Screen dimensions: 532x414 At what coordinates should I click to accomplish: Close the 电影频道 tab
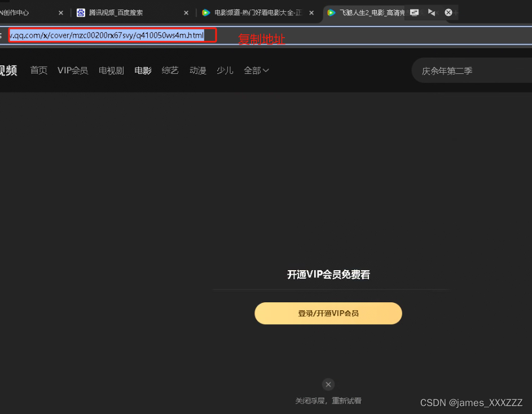(x=311, y=13)
